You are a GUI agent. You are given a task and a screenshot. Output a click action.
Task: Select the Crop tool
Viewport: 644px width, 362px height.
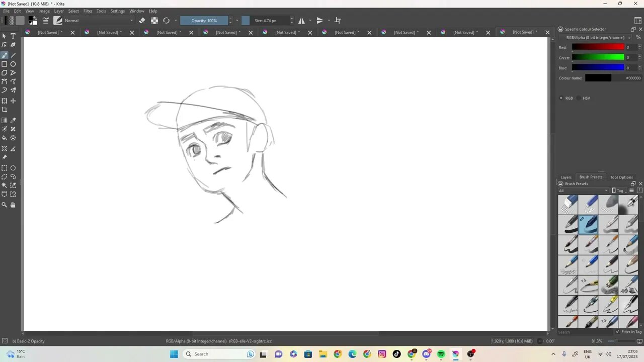(5, 110)
